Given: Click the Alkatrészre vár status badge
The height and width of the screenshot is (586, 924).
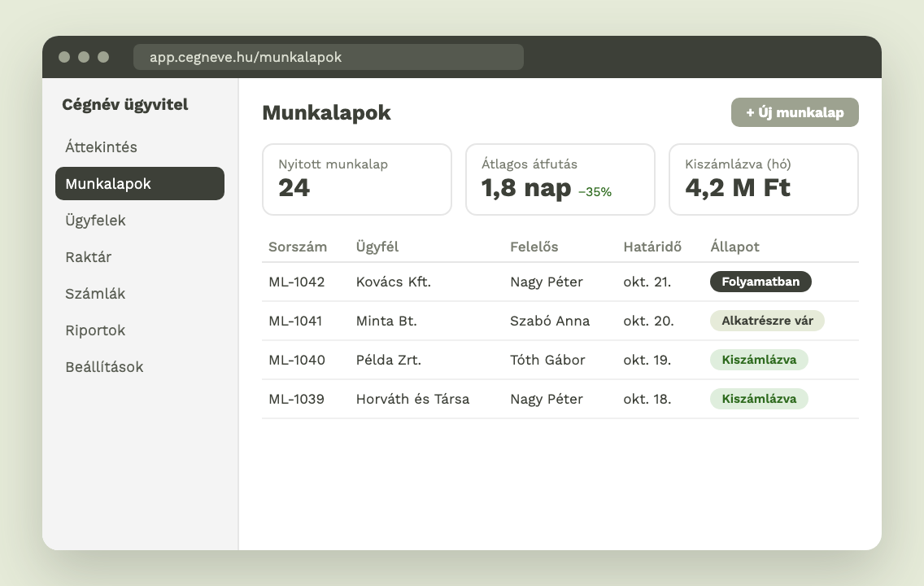Looking at the screenshot, I should click(x=767, y=321).
